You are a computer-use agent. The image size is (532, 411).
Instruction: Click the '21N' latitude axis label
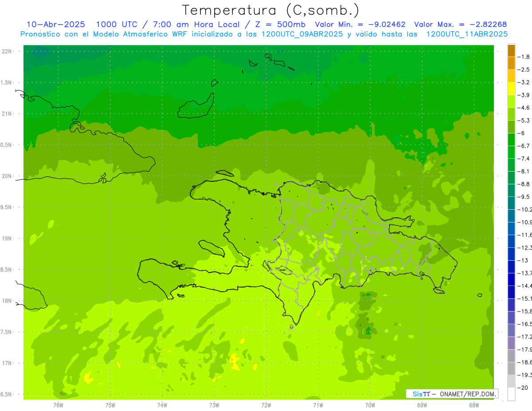click(7, 114)
